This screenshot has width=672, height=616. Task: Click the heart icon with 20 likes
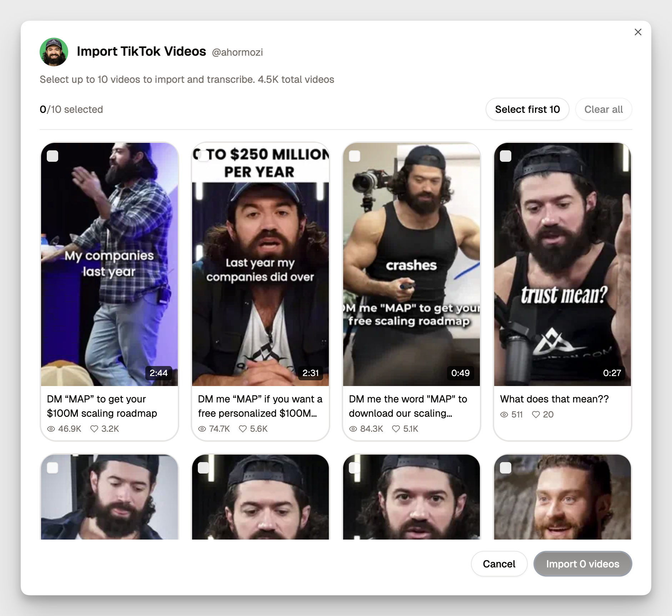coord(536,415)
